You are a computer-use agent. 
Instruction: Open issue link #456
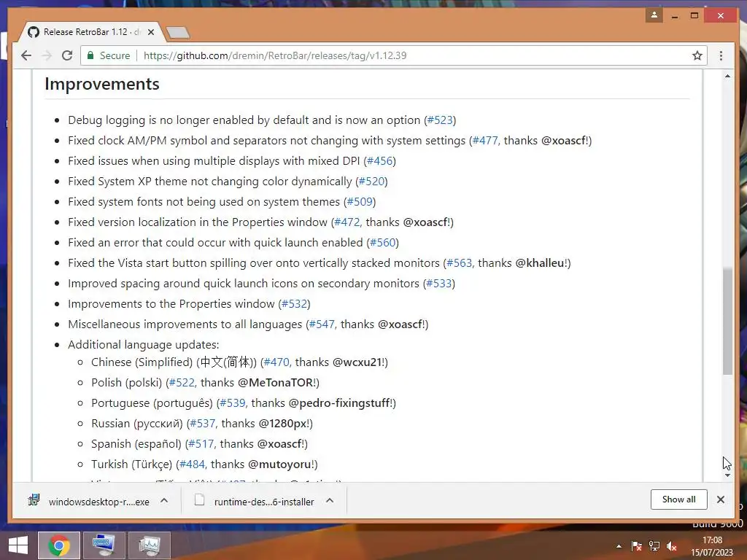point(379,161)
